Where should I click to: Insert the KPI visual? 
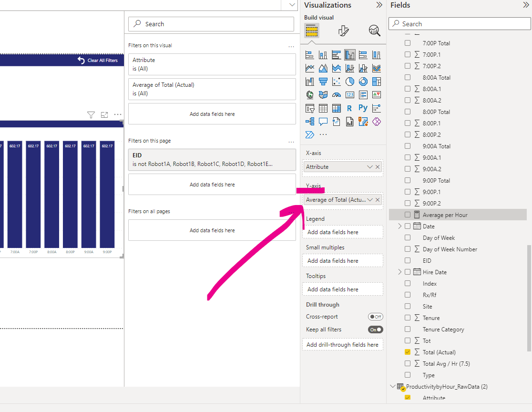pyautogui.click(x=376, y=95)
